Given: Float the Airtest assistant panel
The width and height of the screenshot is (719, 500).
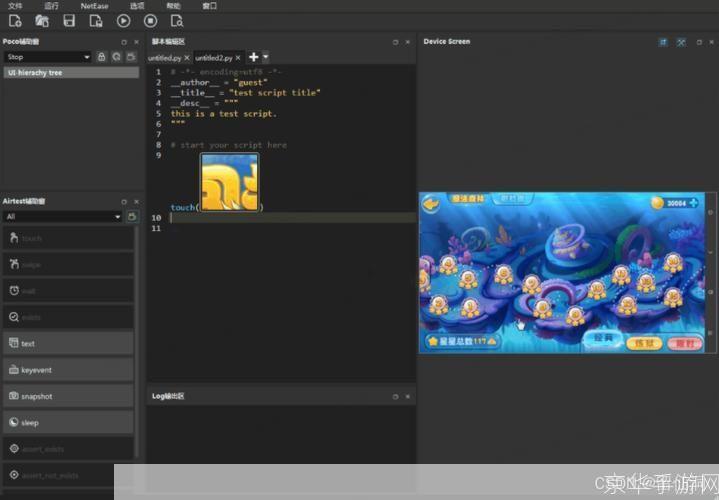Looking at the screenshot, I should (124, 202).
